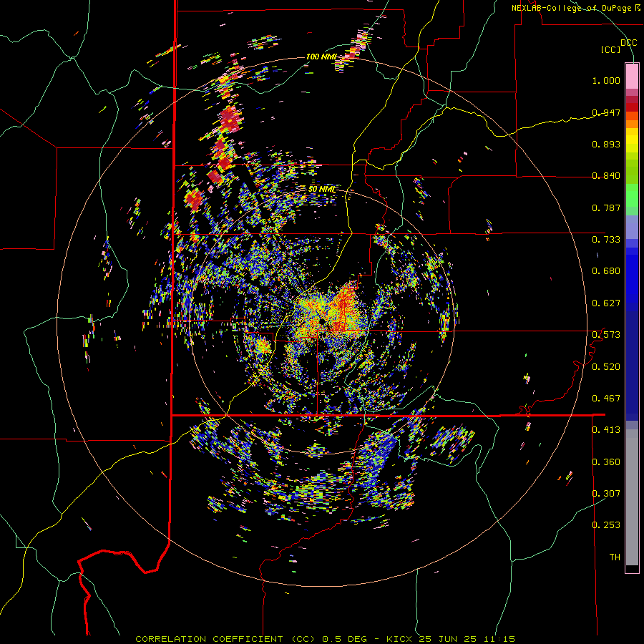Click the DCC product label above legend
The width and height of the screenshot is (644, 644).
(x=628, y=43)
